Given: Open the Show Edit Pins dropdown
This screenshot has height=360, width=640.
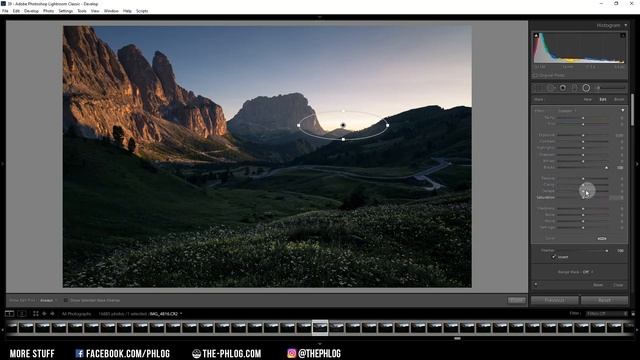Looking at the screenshot, I should [48, 300].
